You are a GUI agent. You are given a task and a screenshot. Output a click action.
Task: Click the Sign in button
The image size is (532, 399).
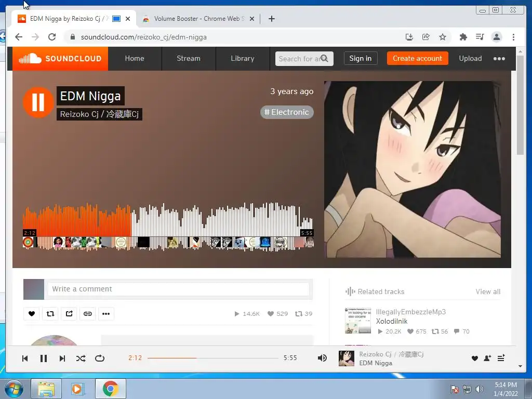[361, 58]
